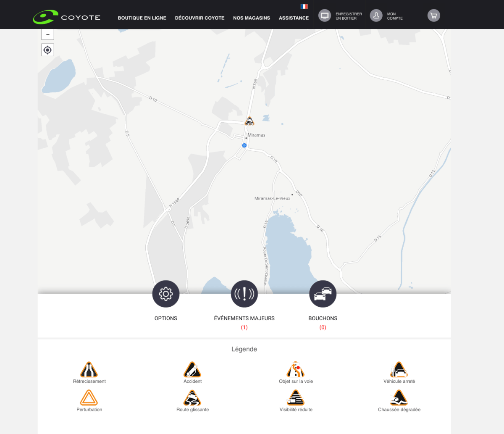
Task: Go to Nos Magasins page
Action: coord(252,18)
